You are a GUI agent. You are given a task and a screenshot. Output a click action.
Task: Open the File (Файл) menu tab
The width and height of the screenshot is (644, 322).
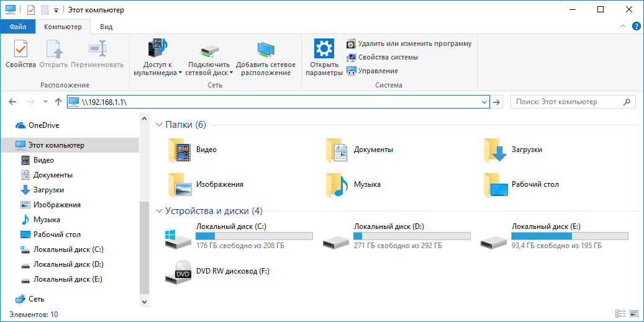point(17,27)
